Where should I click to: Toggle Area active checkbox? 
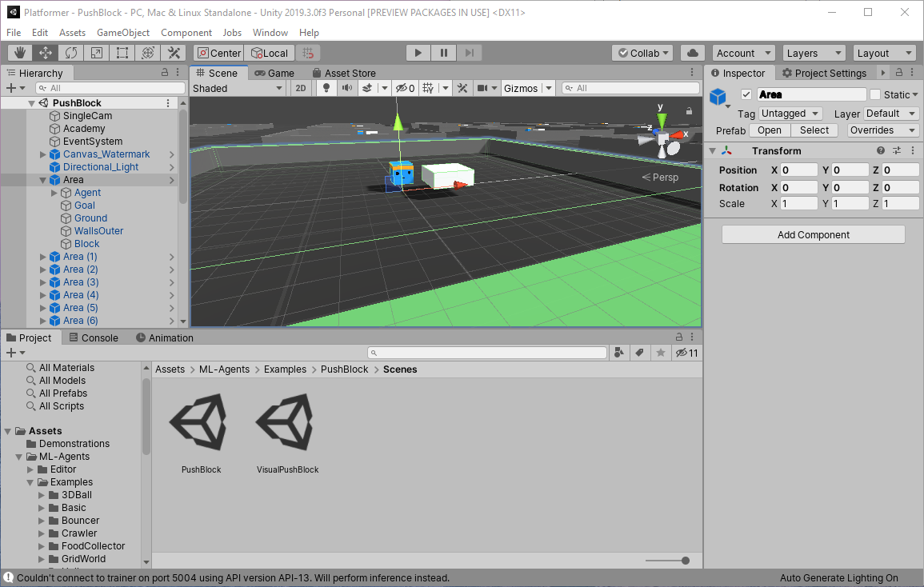[746, 94]
